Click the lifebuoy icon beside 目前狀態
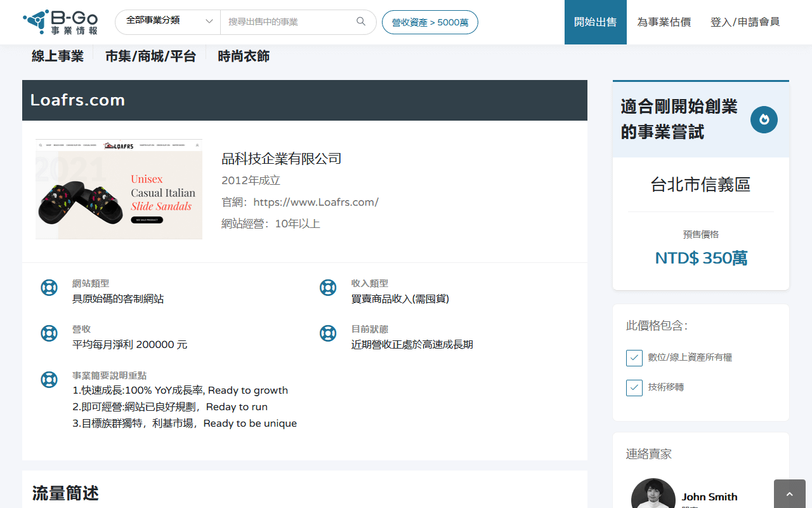812x508 pixels. pos(328,333)
